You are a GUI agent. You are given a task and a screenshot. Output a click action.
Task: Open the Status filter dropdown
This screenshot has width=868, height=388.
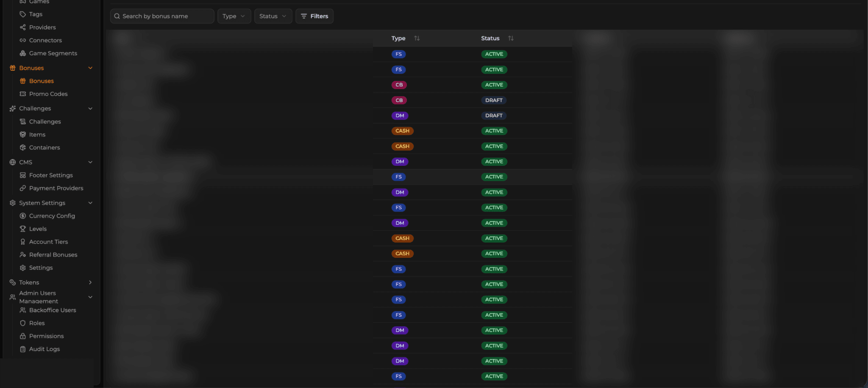click(273, 16)
